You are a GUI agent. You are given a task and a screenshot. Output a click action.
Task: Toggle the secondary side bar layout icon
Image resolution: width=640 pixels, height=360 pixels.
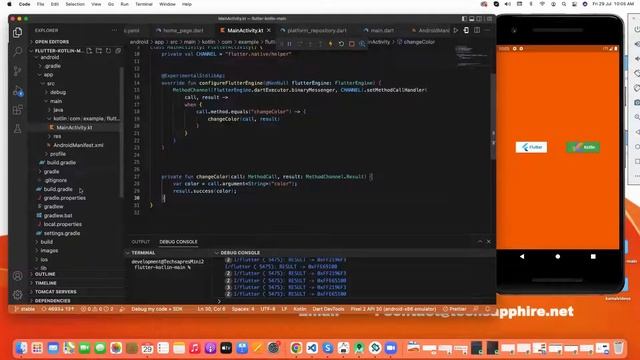[480, 19]
